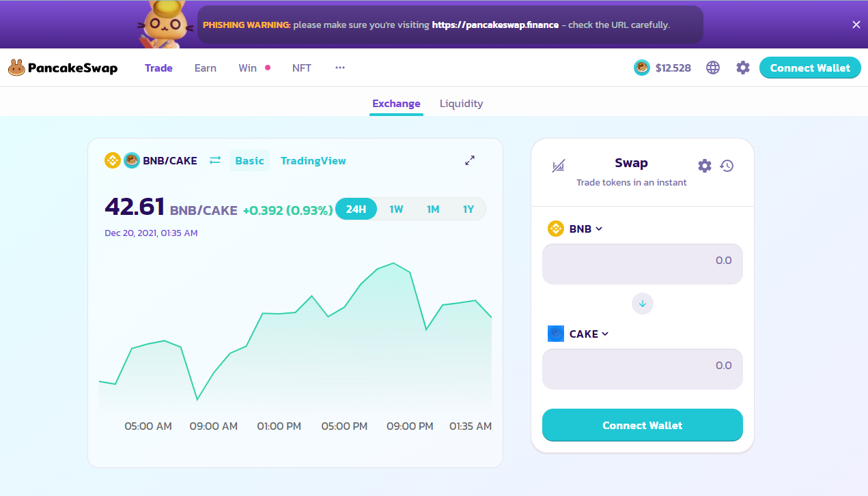The width and height of the screenshot is (868, 496).
Task: Click the 'Trade tokens in an instant' subtitle
Action: 632,182
